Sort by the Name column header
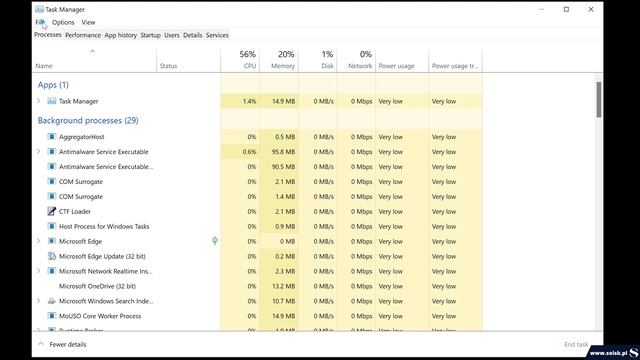The width and height of the screenshot is (640, 360). 94,60
